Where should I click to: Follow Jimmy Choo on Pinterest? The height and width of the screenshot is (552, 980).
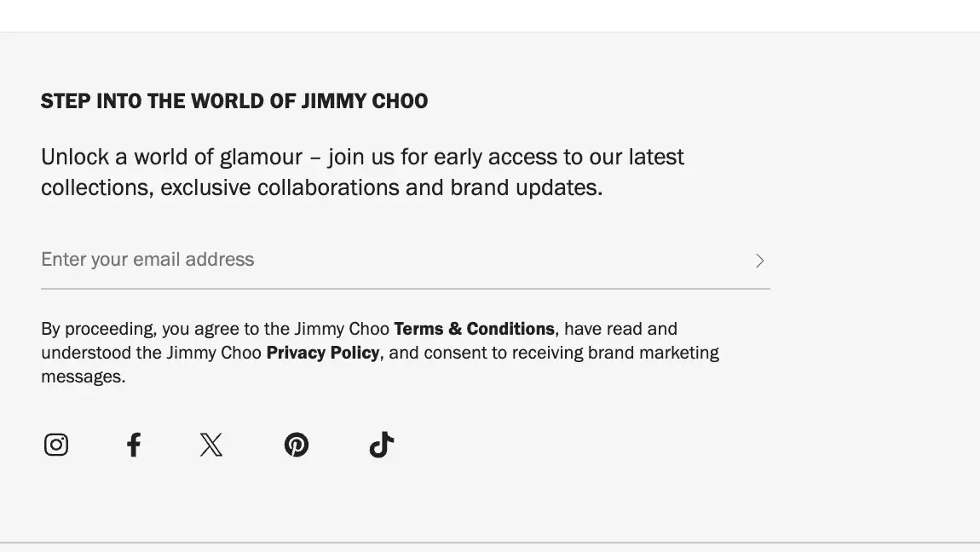(297, 444)
